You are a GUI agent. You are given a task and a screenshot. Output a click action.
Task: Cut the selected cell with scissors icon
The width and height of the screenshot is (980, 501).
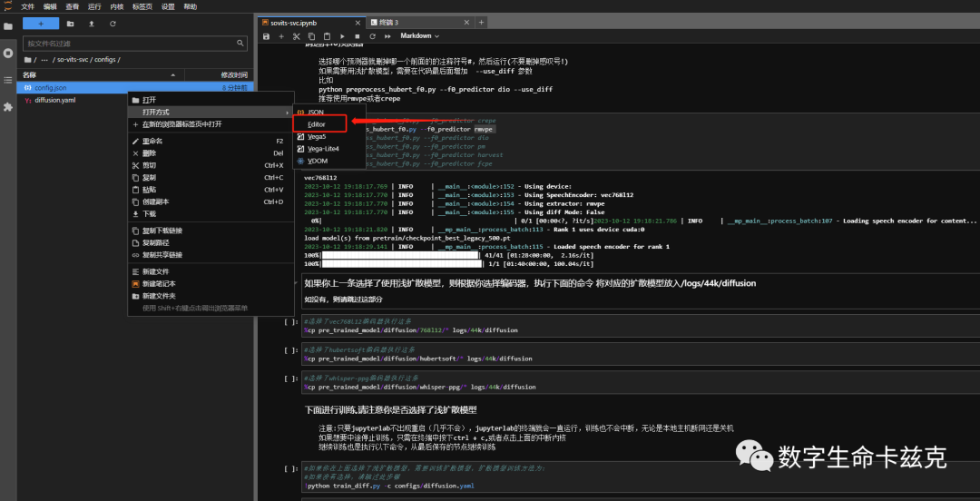[x=297, y=36]
